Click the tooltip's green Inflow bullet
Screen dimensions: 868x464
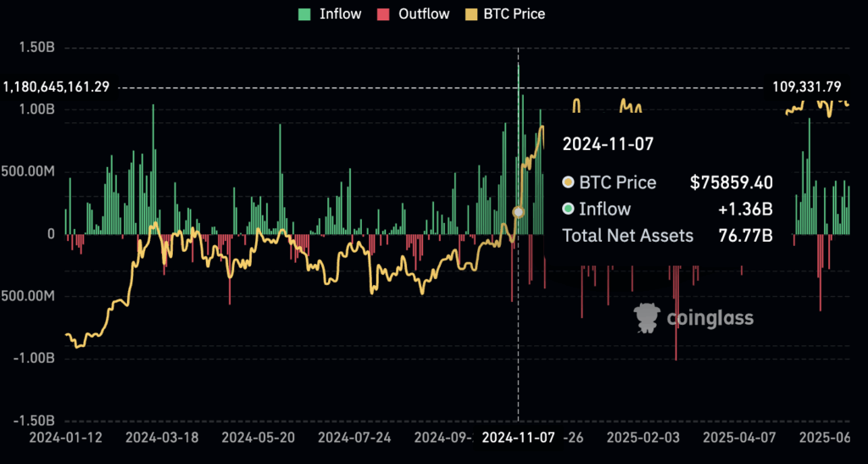tap(568, 209)
